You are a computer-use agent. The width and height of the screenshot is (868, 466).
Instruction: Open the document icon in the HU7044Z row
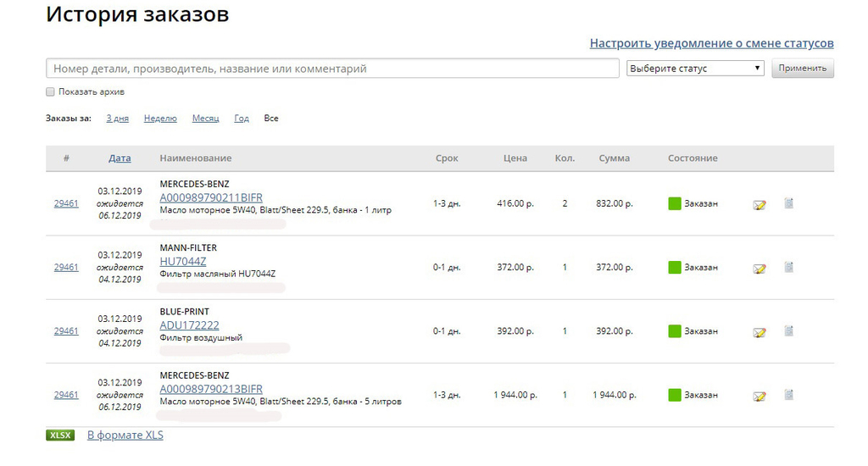(789, 267)
